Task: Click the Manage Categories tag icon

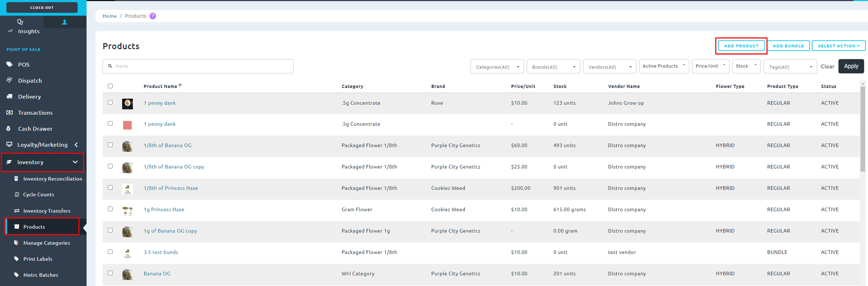Action: pyautogui.click(x=16, y=243)
